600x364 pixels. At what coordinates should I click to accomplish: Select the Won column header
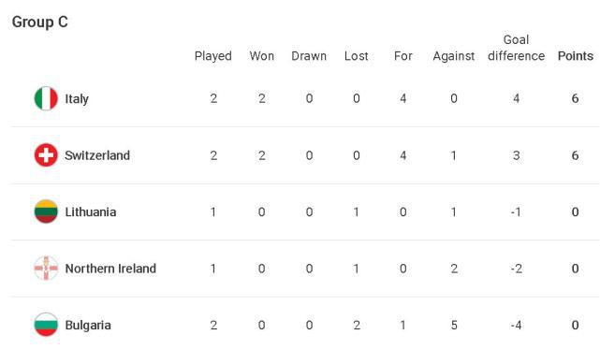(262, 56)
